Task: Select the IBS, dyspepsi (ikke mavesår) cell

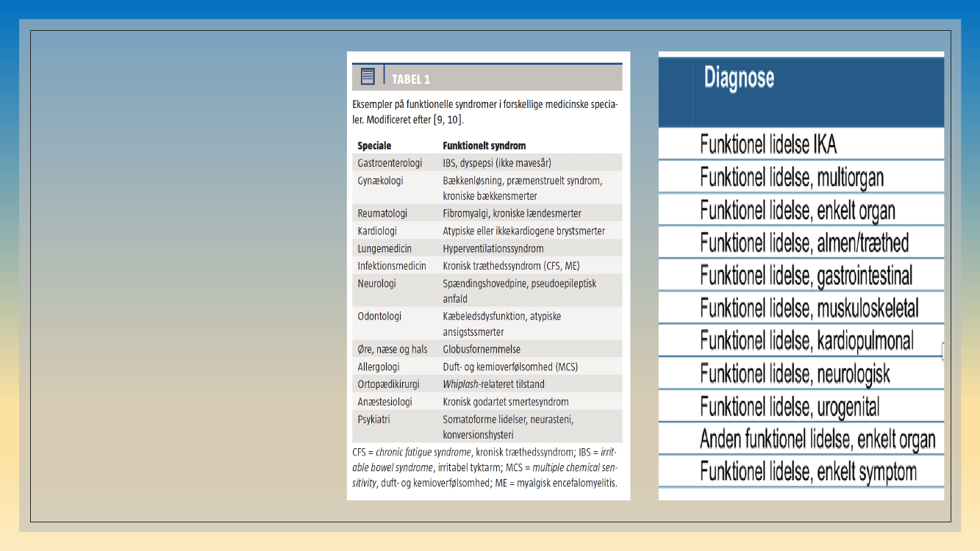Action: (497, 163)
